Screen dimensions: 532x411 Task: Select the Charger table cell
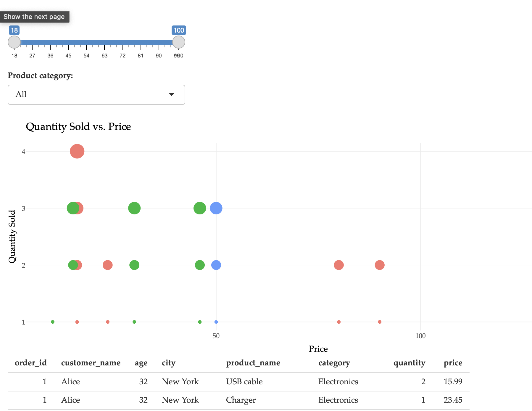[241, 400]
